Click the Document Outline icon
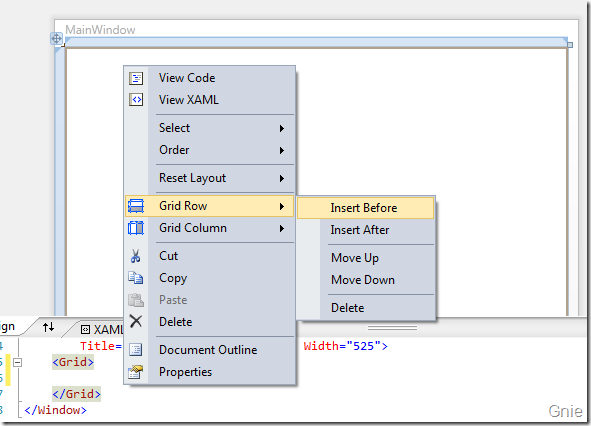 click(136, 349)
